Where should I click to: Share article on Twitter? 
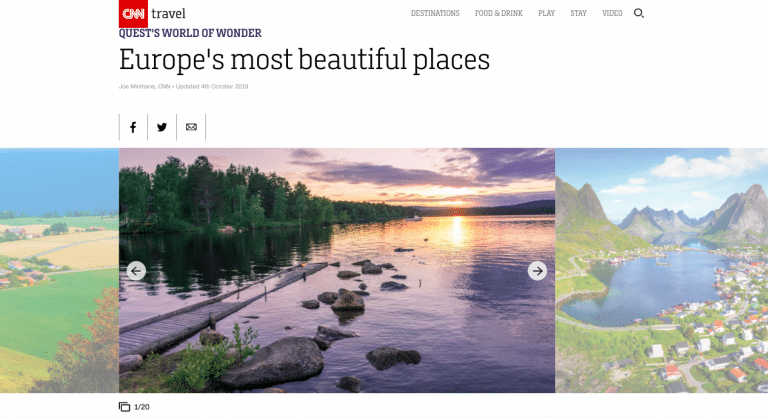[162, 127]
